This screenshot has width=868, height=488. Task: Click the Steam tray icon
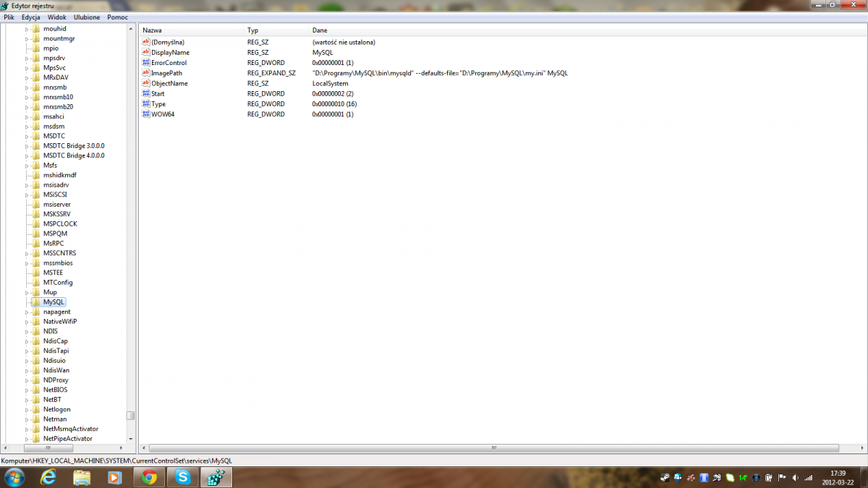tap(665, 478)
